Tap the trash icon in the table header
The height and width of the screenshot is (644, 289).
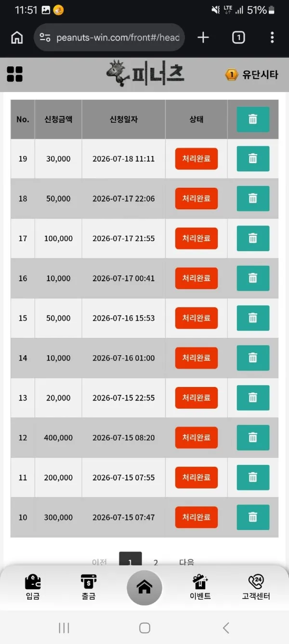(253, 119)
